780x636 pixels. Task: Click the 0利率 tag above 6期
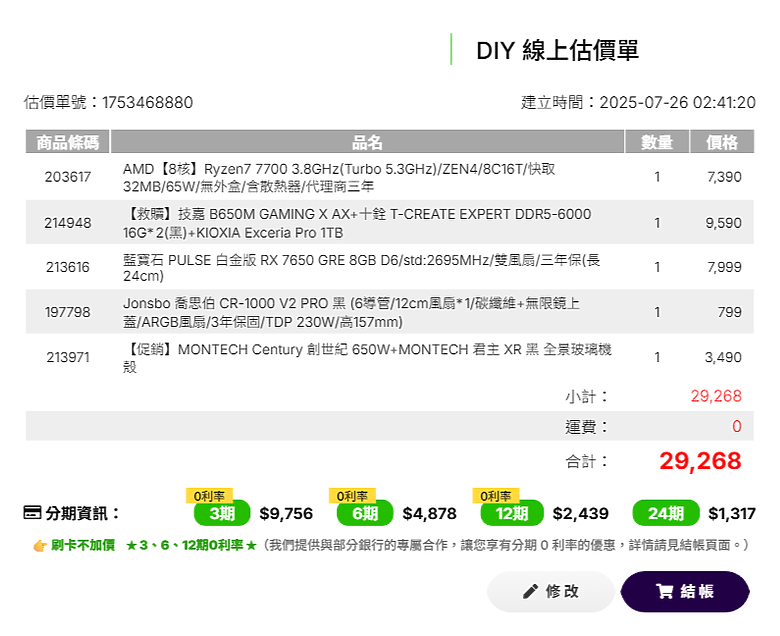tap(352, 496)
